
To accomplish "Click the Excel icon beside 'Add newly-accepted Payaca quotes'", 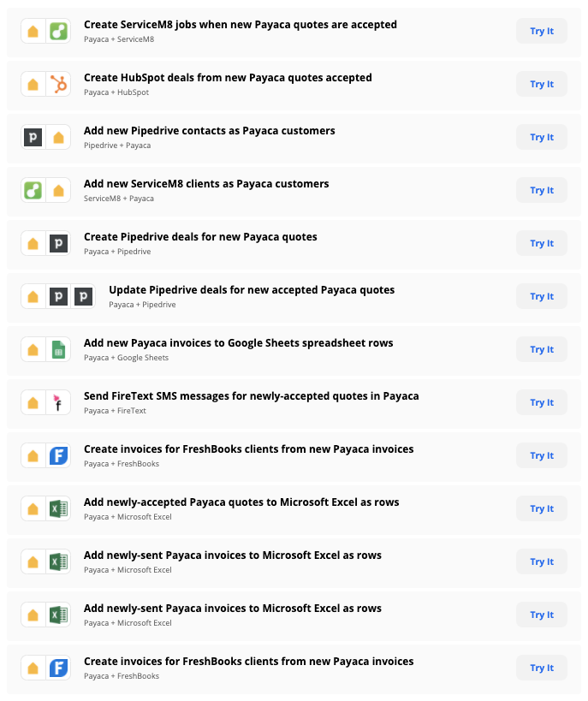I will click(58, 508).
